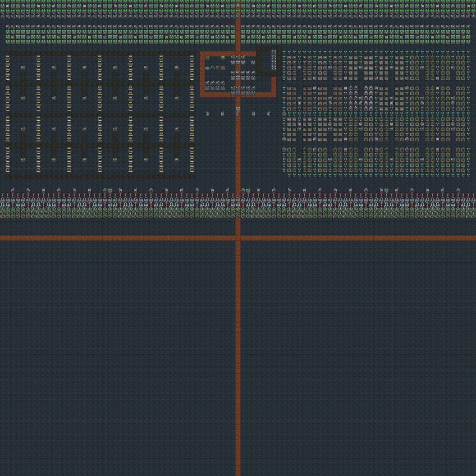This screenshot has width=476, height=476.
Task: Select the lone machine right of central road in room
Action: [253, 63]
